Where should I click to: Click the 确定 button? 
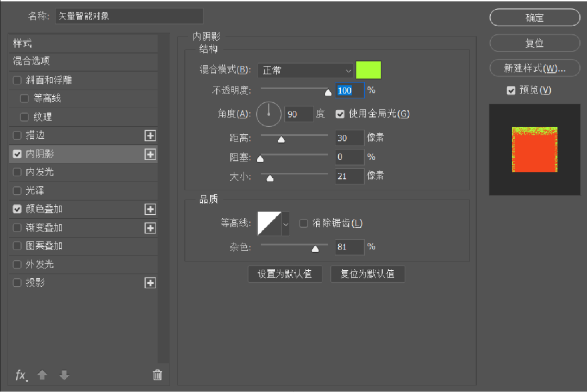pos(534,18)
